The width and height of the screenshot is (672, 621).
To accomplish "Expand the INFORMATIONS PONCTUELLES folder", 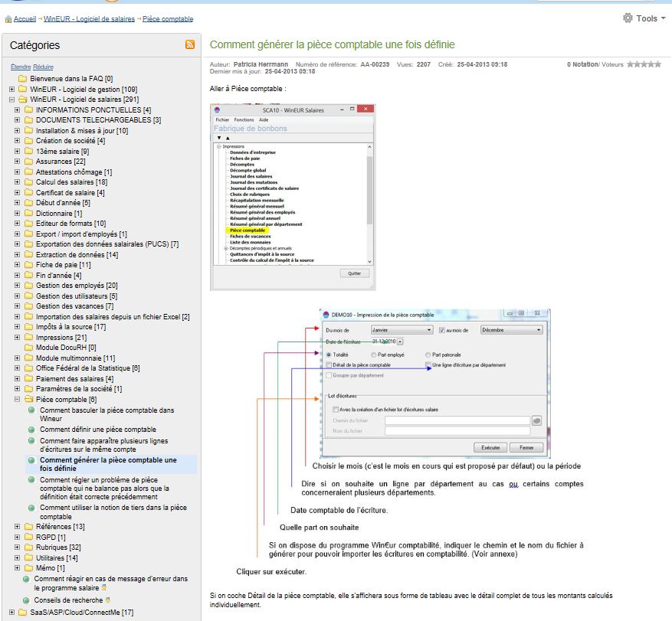I will (17, 110).
